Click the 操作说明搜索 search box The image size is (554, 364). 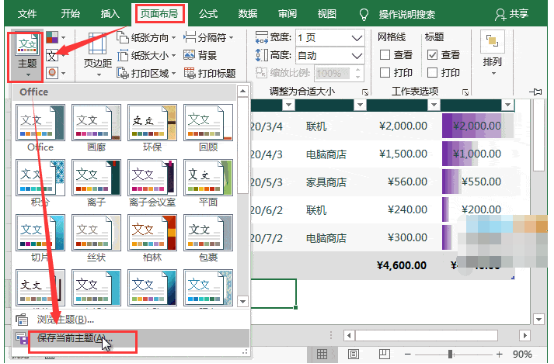pyautogui.click(x=406, y=14)
